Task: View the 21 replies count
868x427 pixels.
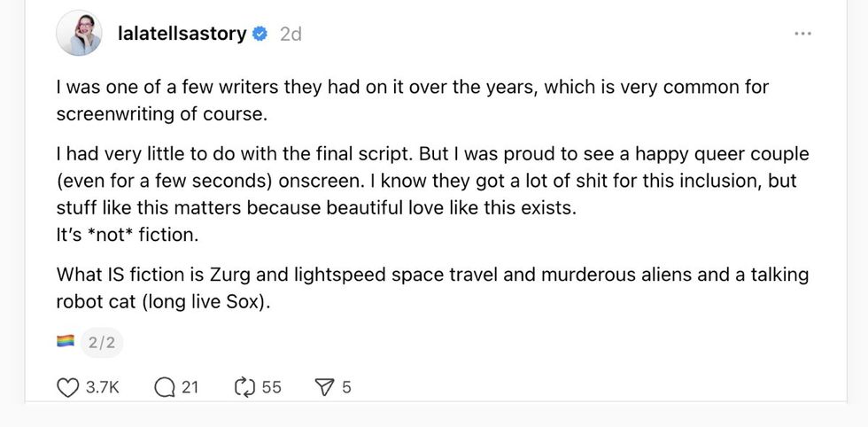Action: click(190, 387)
